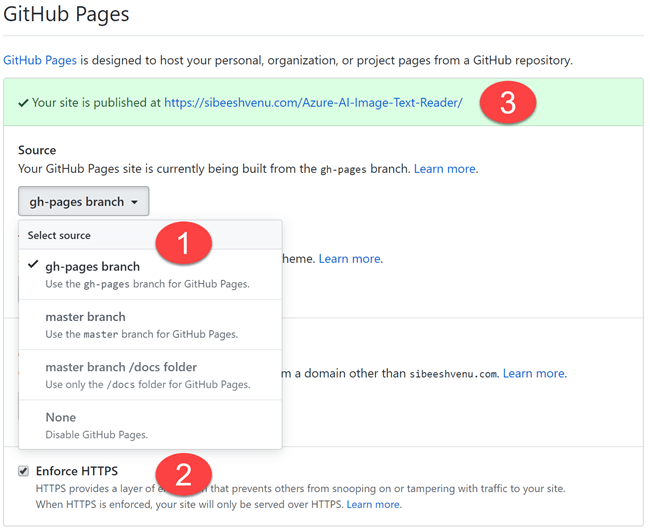
Task: Toggle the Enforce HTTPS checkbox
Action: tap(24, 471)
